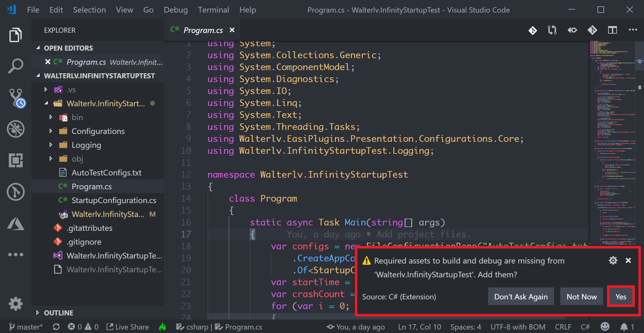The image size is (644, 333).
Task: Click Synchronize Changes icon in status bar
Action: pos(56,327)
